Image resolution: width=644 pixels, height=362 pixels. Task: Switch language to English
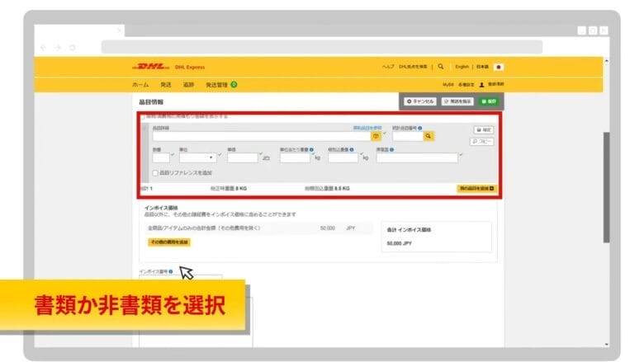click(x=462, y=67)
